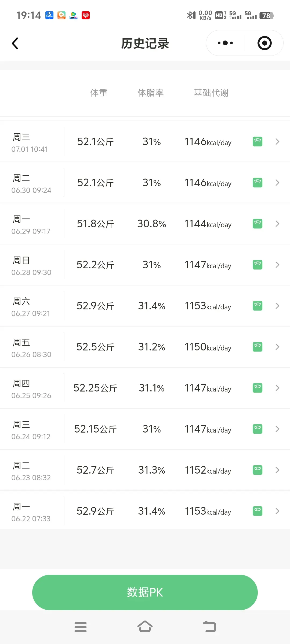Image resolution: width=290 pixels, height=644 pixels.
Task: Tap the back arrow icon
Action: point(15,43)
